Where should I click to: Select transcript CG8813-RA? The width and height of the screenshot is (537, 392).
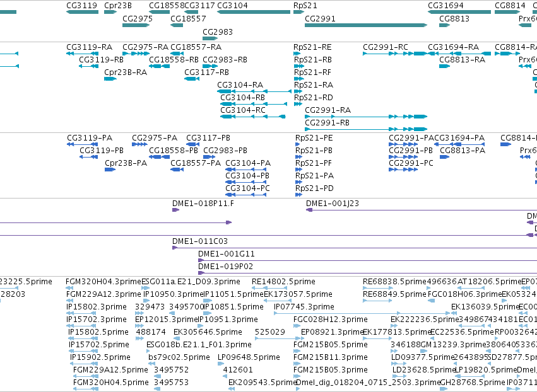[462, 59]
